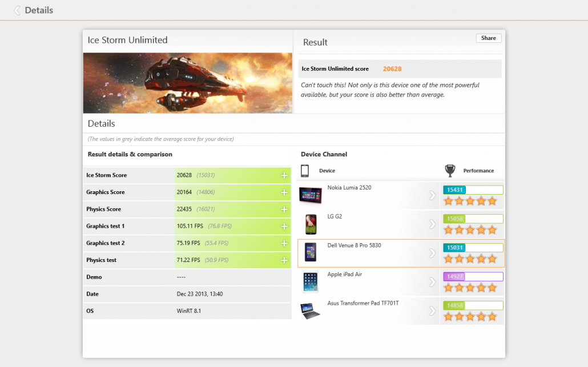
Task: Click the 105.11 FPS value
Action: [190, 226]
